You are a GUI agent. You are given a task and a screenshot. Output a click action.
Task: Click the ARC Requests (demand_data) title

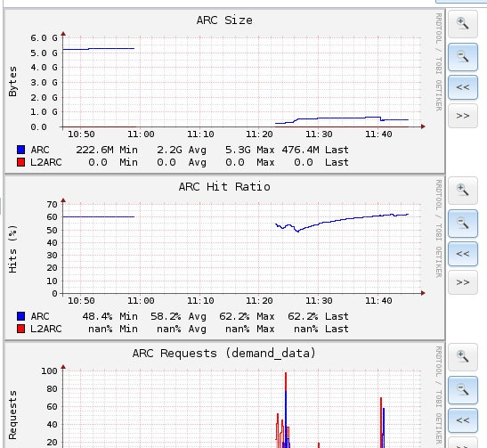(224, 354)
